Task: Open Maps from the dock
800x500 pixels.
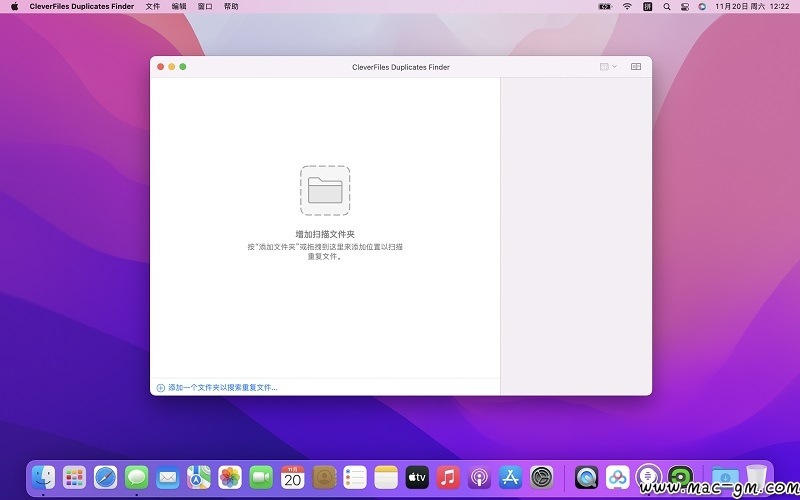Action: point(199,478)
